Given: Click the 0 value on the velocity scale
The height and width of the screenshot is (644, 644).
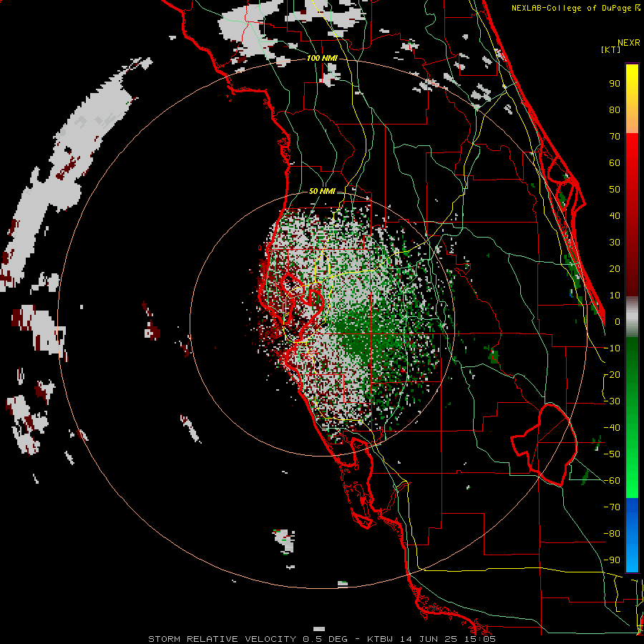Looking at the screenshot, I should [x=618, y=322].
